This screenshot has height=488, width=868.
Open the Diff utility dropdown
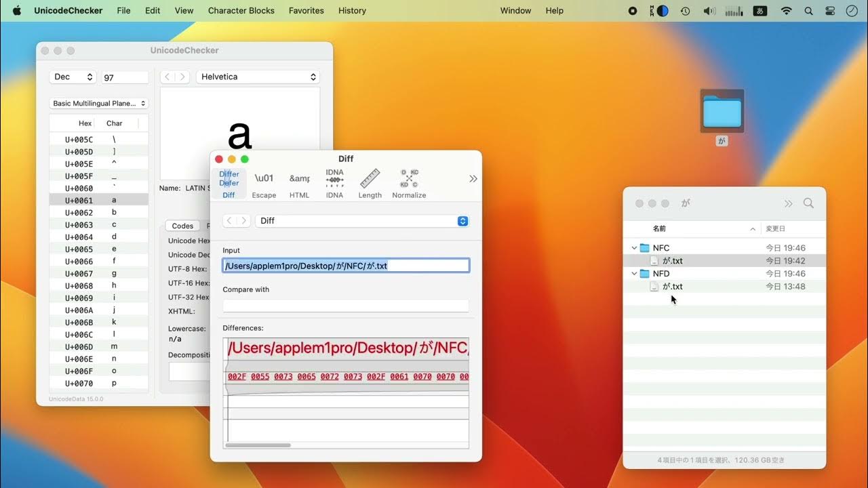coord(361,221)
